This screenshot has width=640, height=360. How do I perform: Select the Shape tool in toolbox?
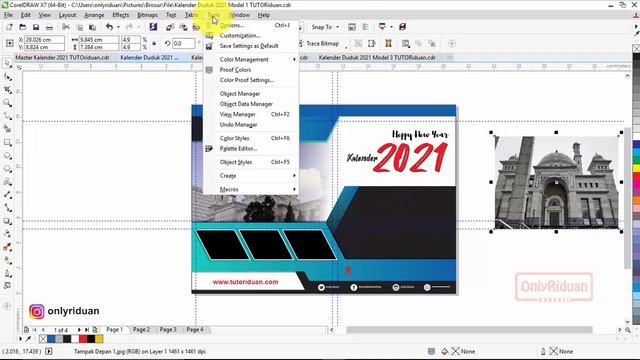coord(7,77)
